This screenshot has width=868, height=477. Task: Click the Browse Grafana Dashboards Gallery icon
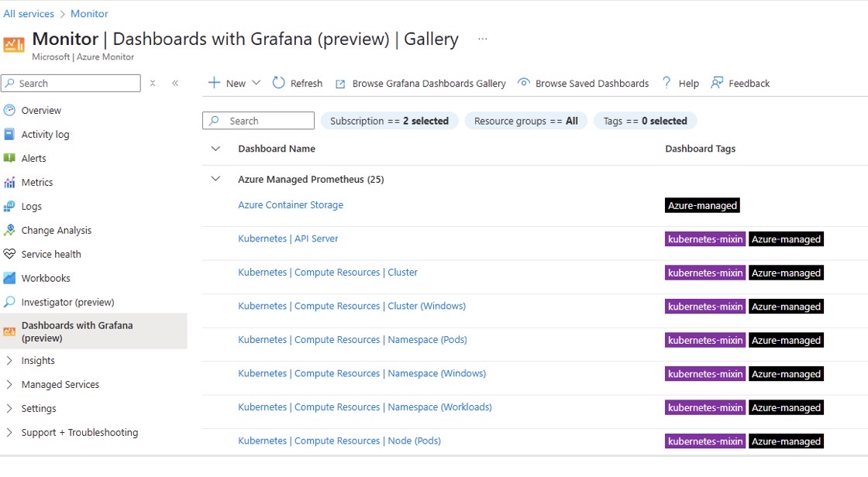tap(340, 84)
